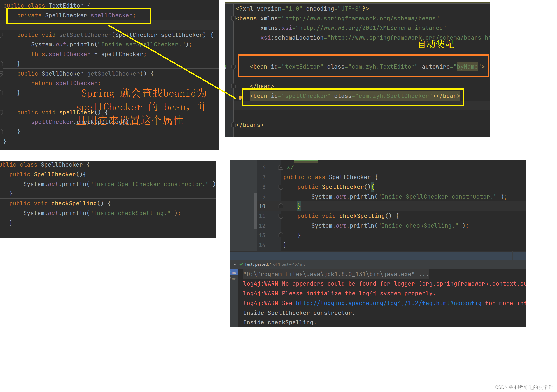The height and width of the screenshot is (392, 557).
Task: Click the id="textEditor" attribute in XML
Action: [x=297, y=67]
